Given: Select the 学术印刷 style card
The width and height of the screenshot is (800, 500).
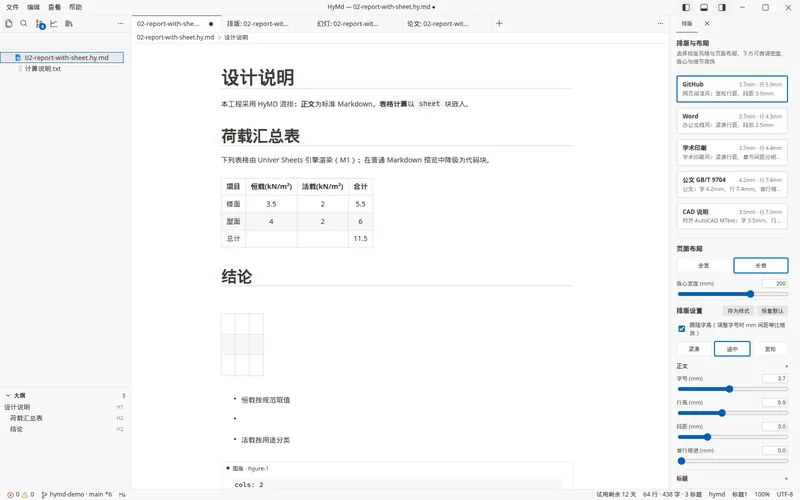Looking at the screenshot, I should pyautogui.click(x=732, y=152).
